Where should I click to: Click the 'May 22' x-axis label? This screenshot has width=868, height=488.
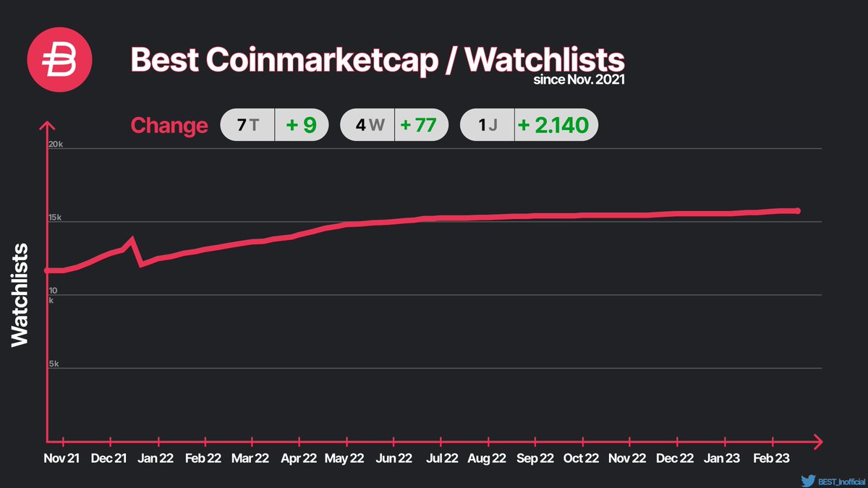point(346,458)
